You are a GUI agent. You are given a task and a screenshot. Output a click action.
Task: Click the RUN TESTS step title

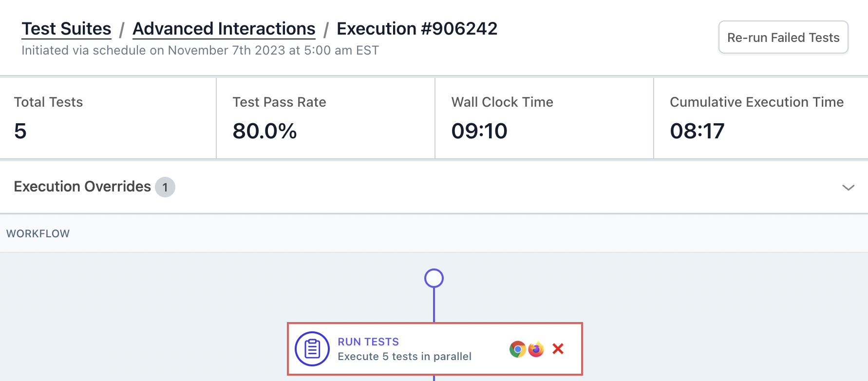[x=368, y=342]
